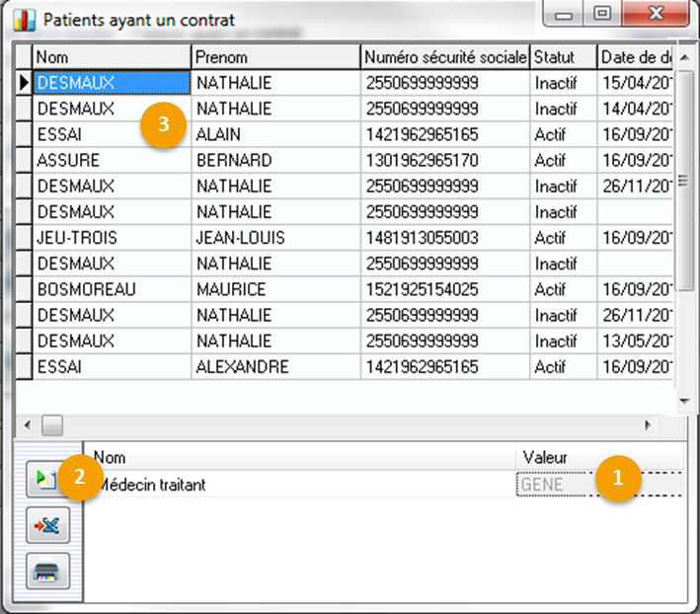Screen dimensions: 700x614
Task: Click the export button with blue X icon
Action: pos(47,526)
